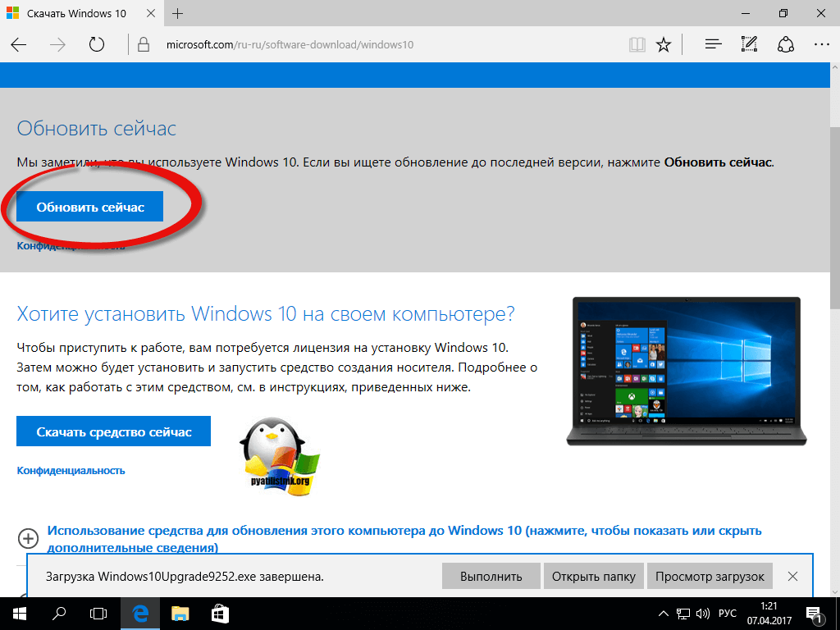This screenshot has height=630, width=840.
Task: Add page to favorites with star icon
Action: [664, 44]
